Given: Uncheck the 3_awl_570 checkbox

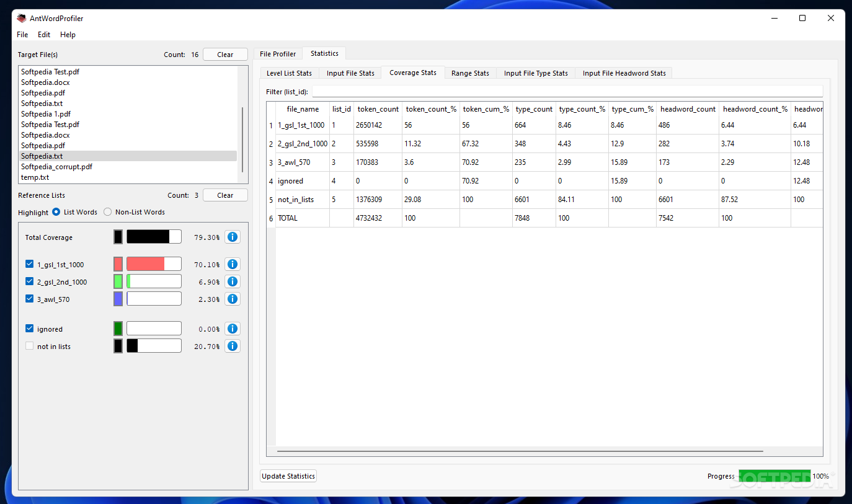Looking at the screenshot, I should 29,299.
